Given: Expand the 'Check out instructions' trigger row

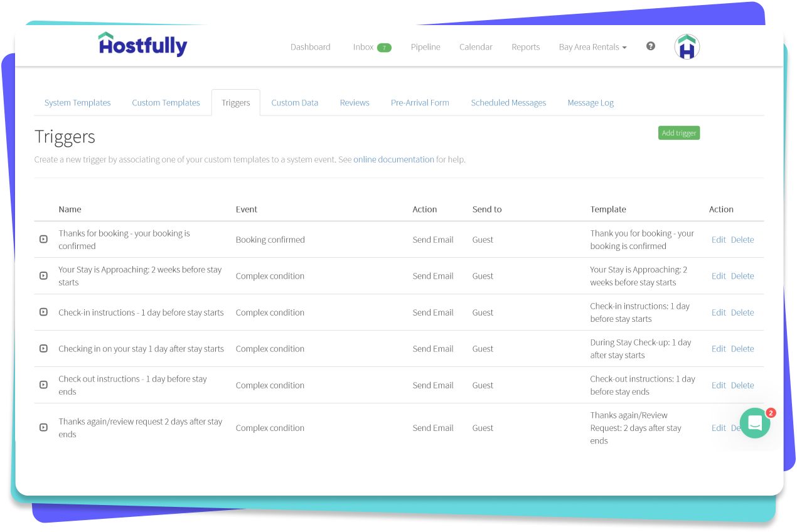Looking at the screenshot, I should pos(43,385).
